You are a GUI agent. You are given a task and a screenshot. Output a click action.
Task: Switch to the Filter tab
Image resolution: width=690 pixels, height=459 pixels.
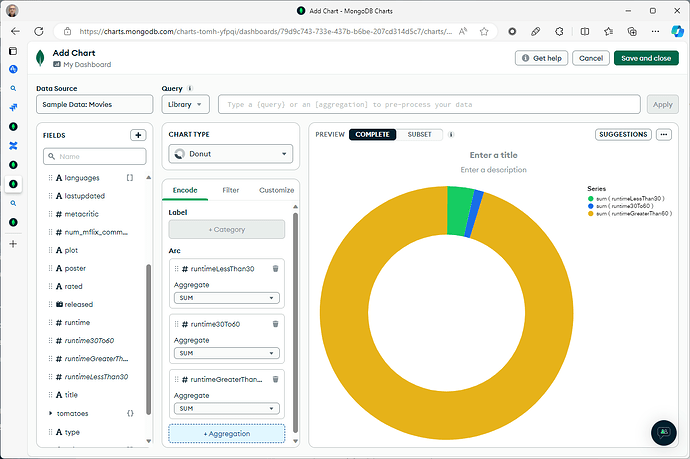tap(231, 190)
